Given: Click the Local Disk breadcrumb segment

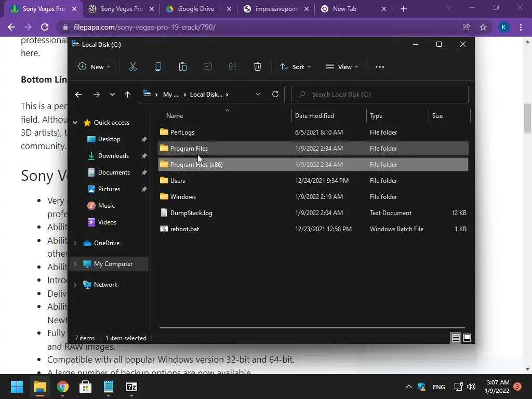Looking at the screenshot, I should (206, 95).
